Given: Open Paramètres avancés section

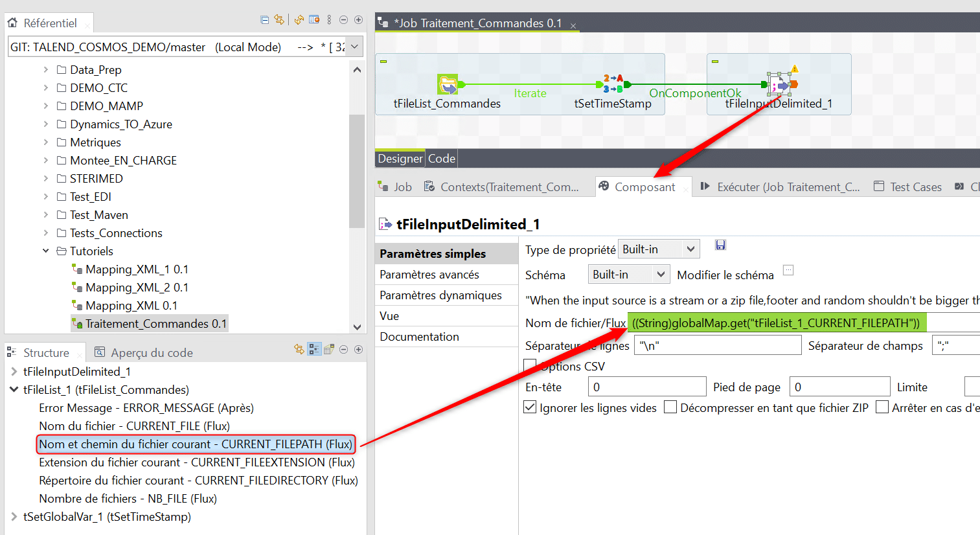Looking at the screenshot, I should tap(429, 275).
